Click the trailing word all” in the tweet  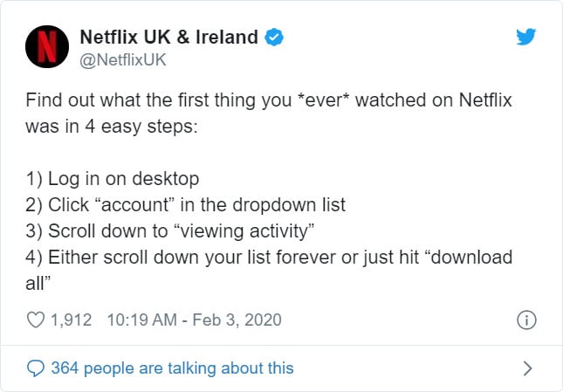(38, 284)
